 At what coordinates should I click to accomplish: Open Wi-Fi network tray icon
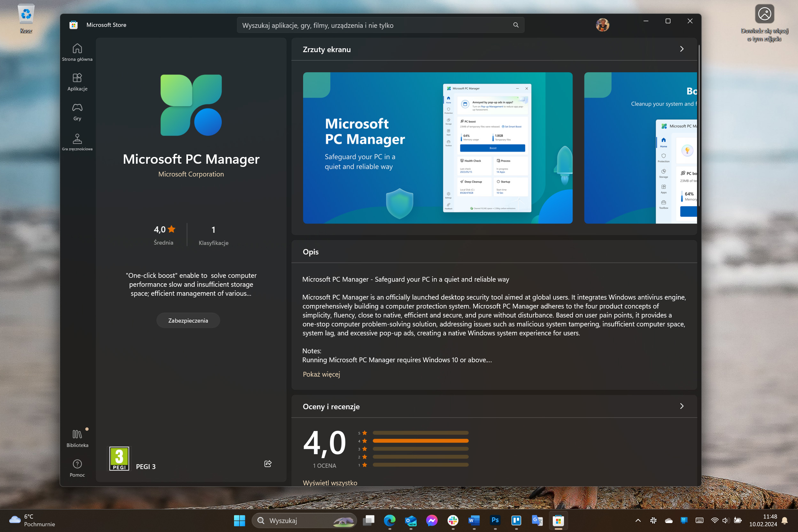[x=715, y=520]
